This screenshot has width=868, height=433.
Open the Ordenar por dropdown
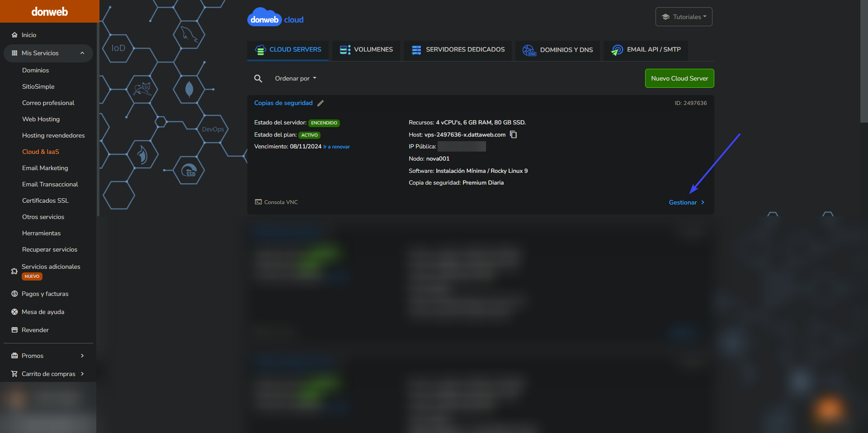click(296, 78)
